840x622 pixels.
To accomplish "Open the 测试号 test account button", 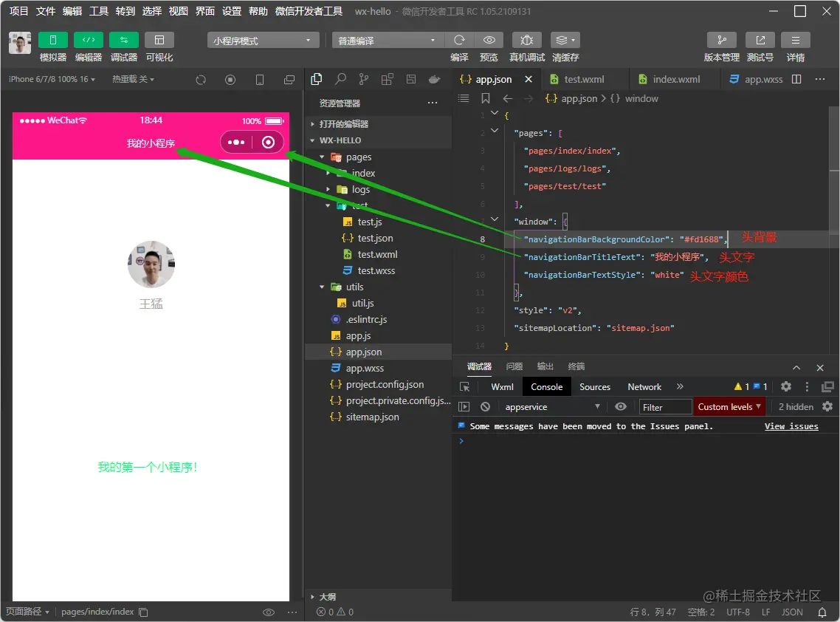I will 760,40.
